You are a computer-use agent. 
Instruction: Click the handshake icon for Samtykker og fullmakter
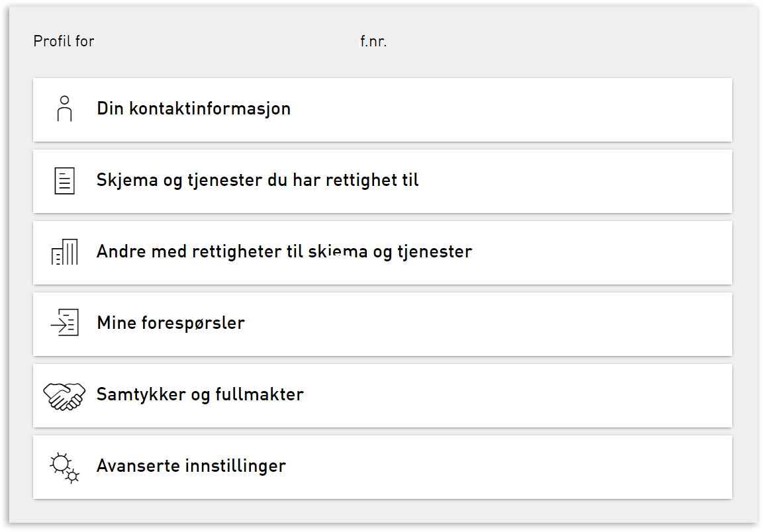tap(64, 395)
